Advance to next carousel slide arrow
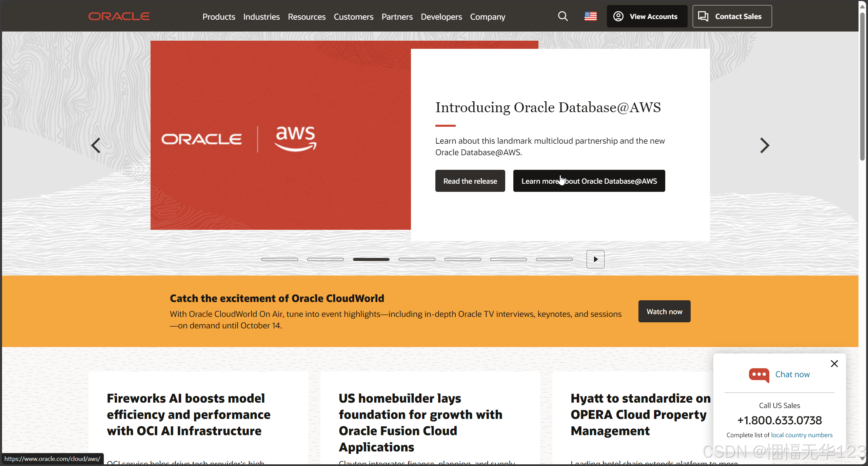 [764, 145]
